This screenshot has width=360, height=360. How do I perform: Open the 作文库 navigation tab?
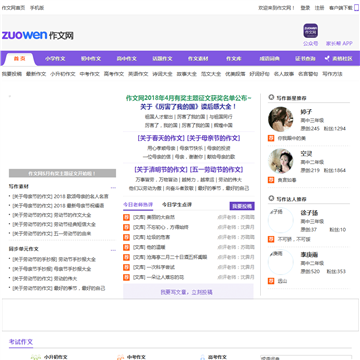point(234,59)
